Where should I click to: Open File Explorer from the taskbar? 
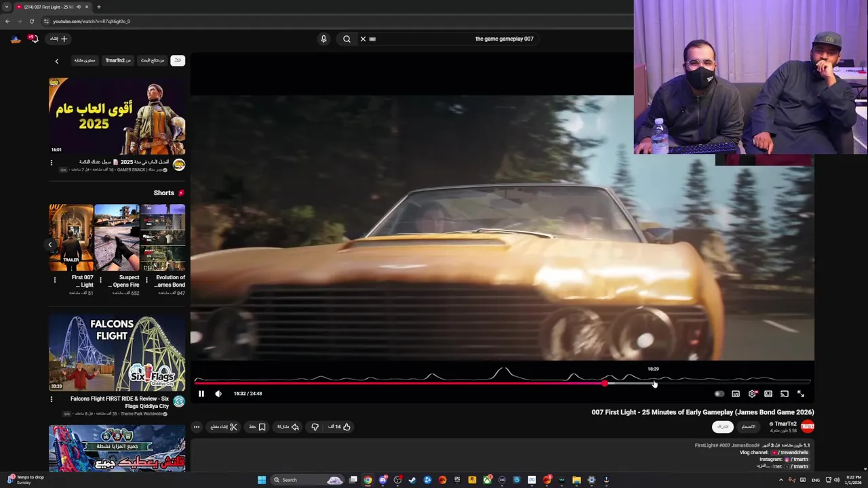(576, 480)
